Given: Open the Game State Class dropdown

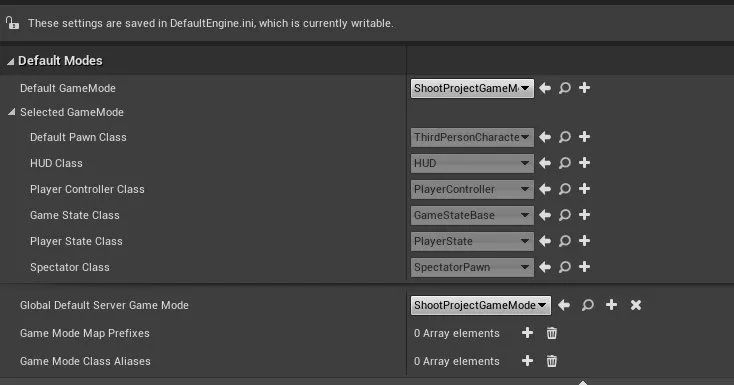Looking at the screenshot, I should (472, 215).
